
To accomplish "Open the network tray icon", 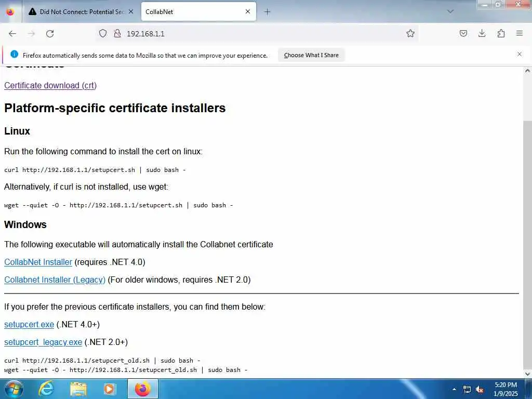I will (467, 390).
